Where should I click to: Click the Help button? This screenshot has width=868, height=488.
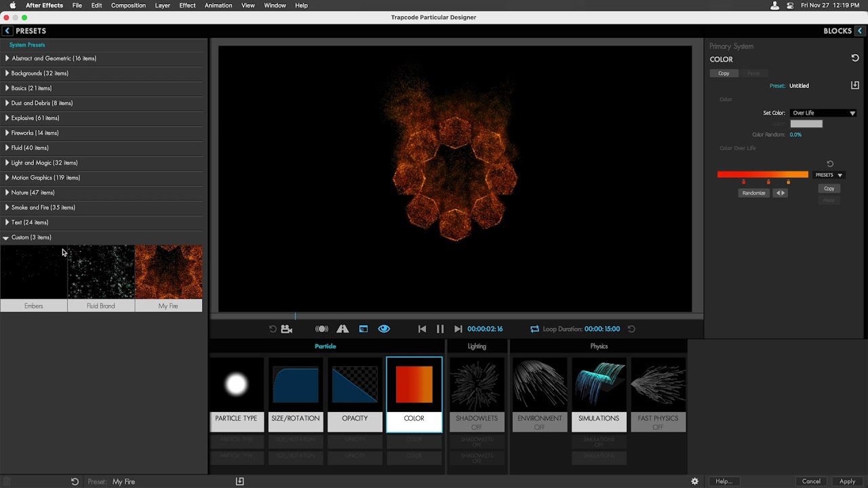pos(724,481)
